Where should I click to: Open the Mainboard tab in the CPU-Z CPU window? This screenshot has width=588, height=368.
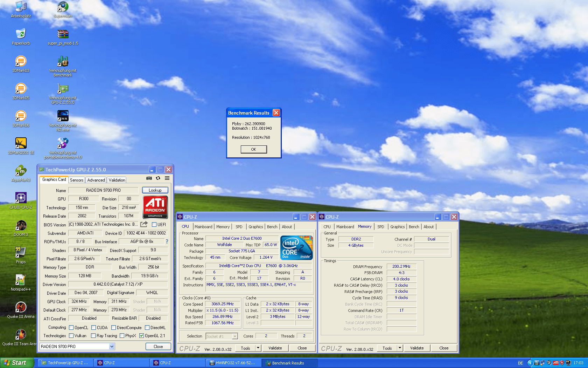coord(203,227)
